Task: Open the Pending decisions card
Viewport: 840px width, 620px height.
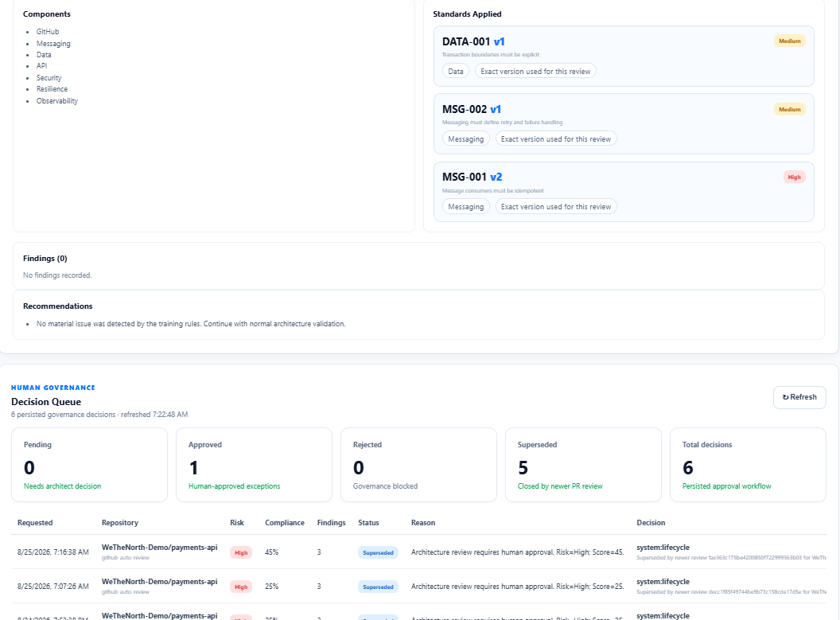Action: 89,465
